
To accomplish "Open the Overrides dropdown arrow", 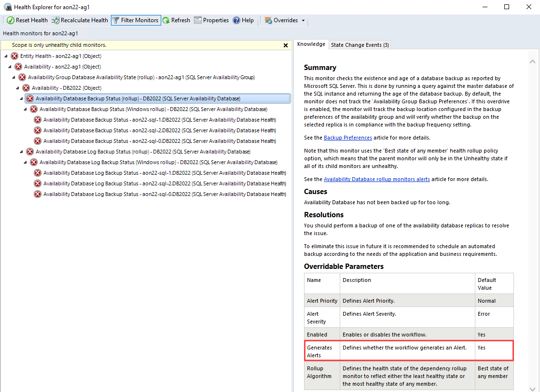I will (x=304, y=21).
